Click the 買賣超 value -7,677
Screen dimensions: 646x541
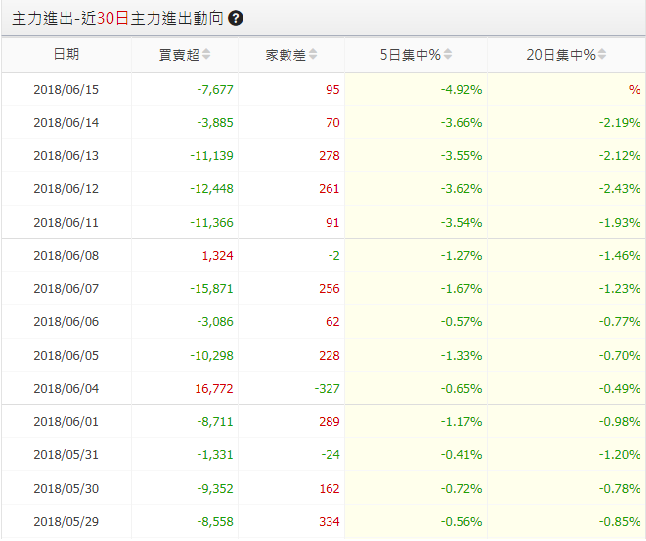[x=215, y=90]
